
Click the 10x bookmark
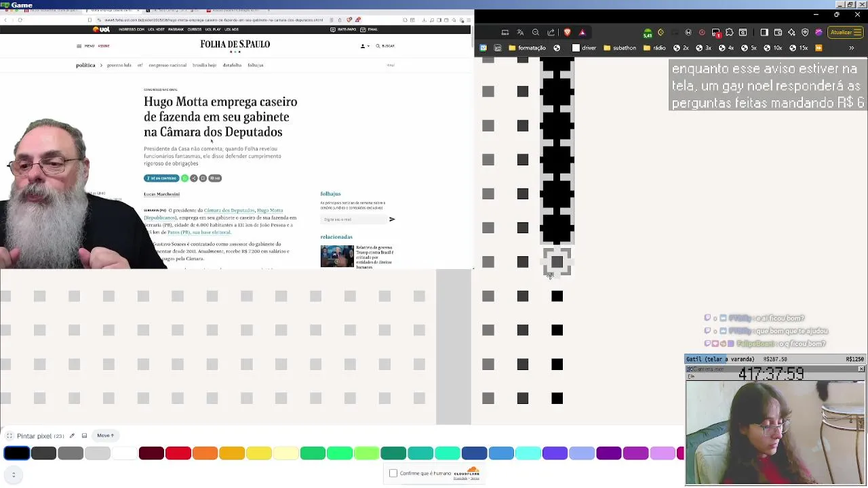[773, 48]
